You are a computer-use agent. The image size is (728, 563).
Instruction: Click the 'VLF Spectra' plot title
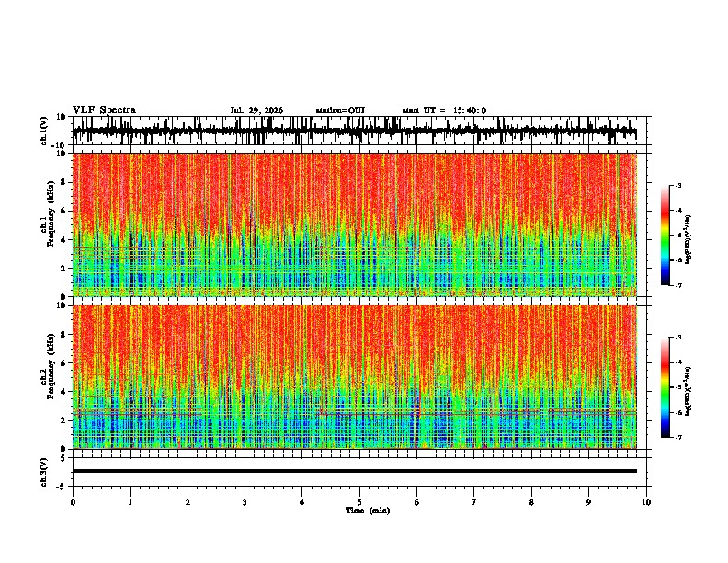[104, 110]
